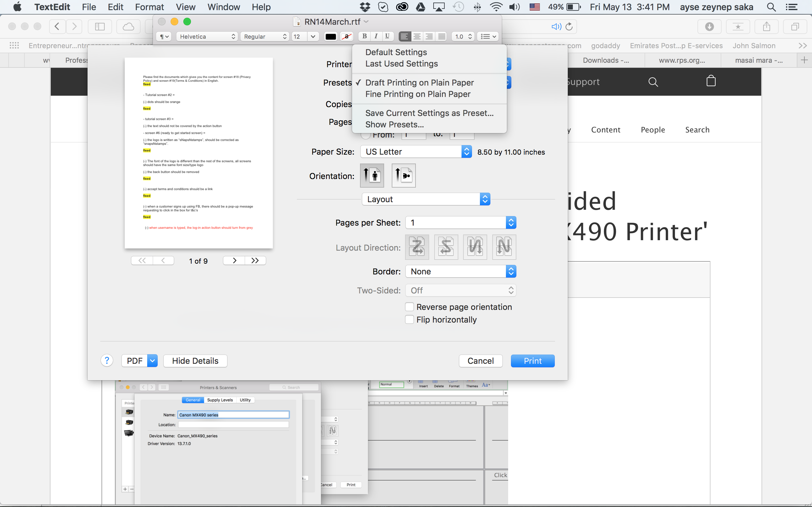
Task: Expand Pages per Sheet dropdown
Action: [x=460, y=223]
